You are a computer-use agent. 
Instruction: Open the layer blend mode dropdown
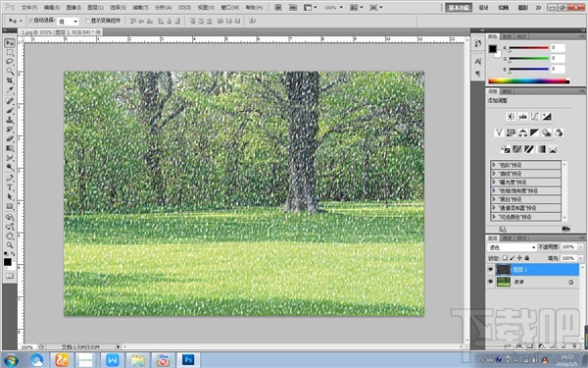[x=512, y=247]
